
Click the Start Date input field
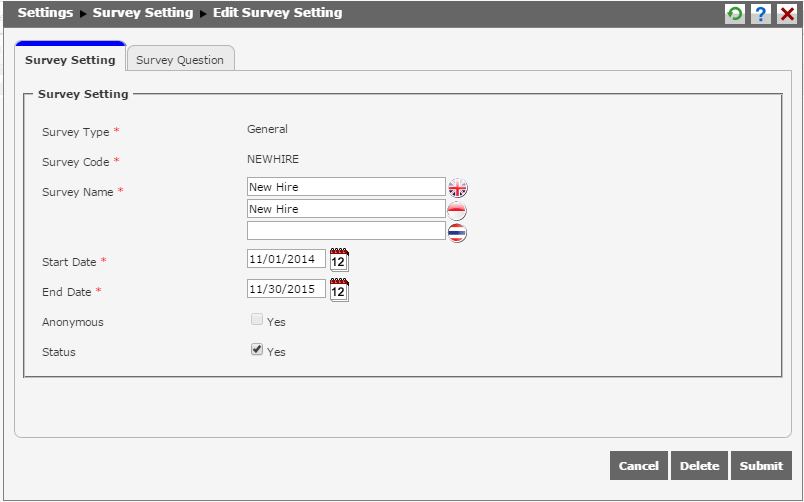tap(286, 258)
